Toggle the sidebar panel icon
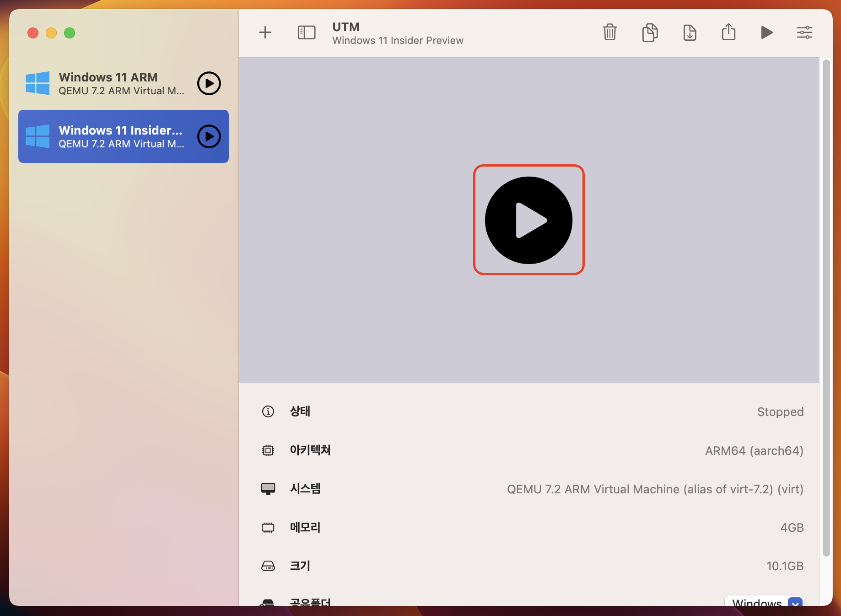 (x=307, y=32)
